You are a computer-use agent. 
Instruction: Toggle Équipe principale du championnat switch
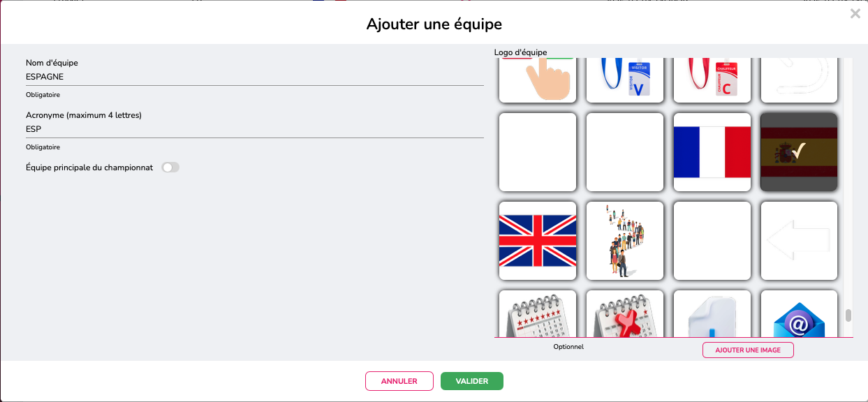(x=170, y=167)
